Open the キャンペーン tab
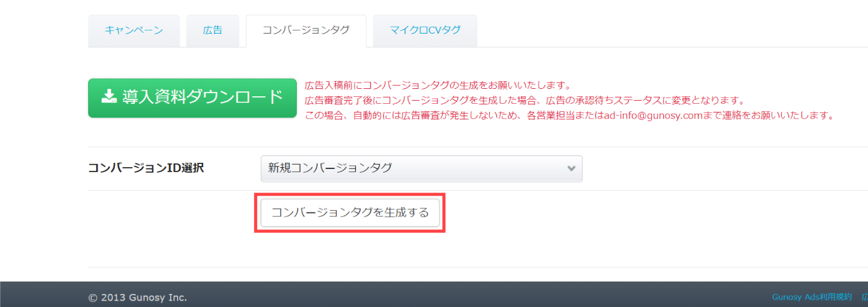 tap(134, 30)
